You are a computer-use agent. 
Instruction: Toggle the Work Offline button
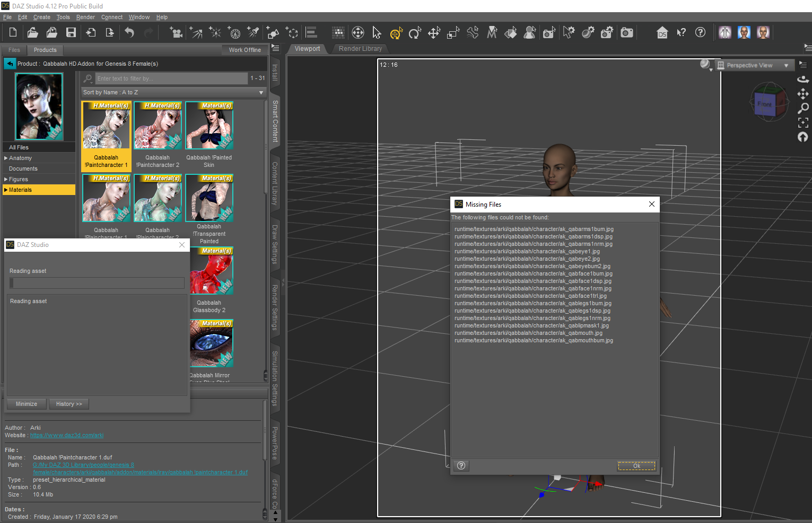(245, 50)
